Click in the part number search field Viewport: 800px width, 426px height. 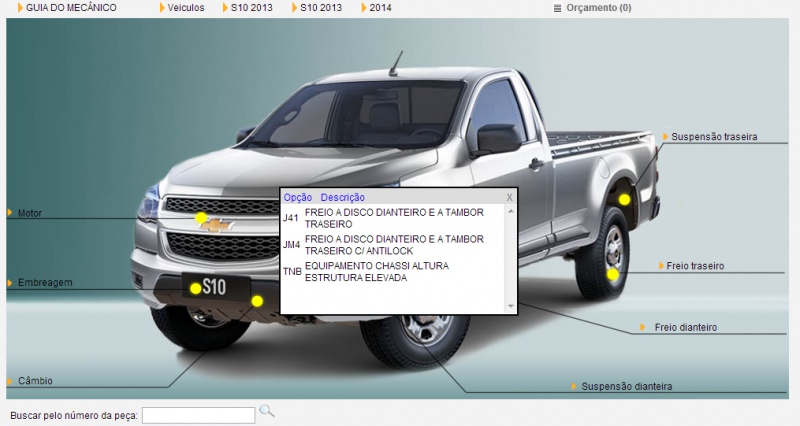point(198,415)
